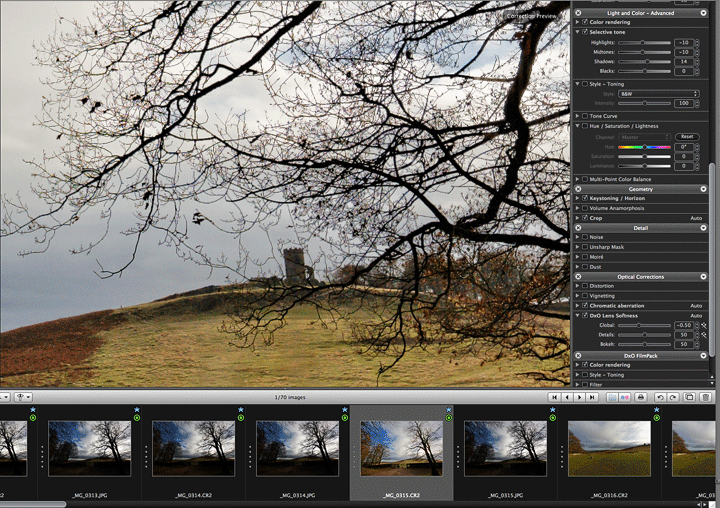Click green processing status icon on _MG_0314.CR2
The height and width of the screenshot is (508, 720).
point(241,418)
